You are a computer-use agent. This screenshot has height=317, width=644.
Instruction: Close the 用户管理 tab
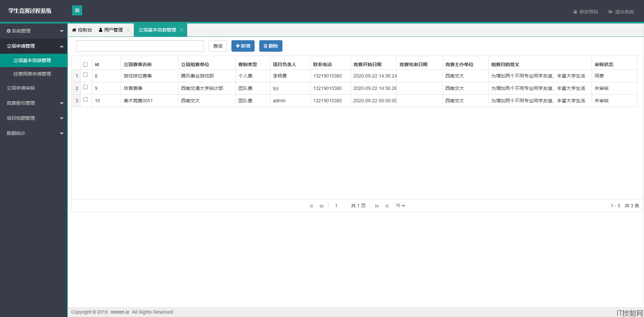click(128, 30)
